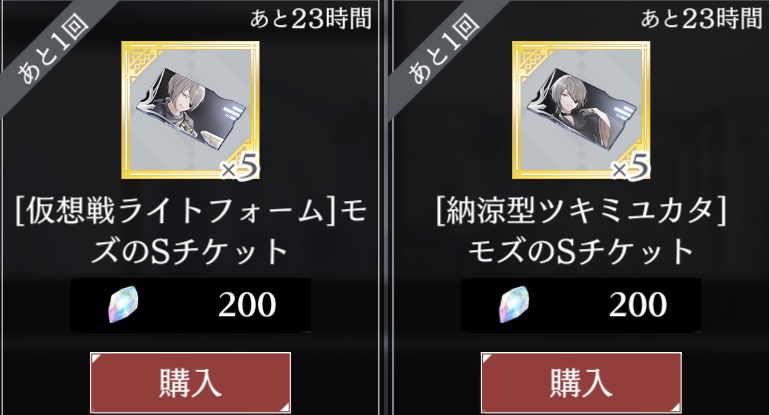This screenshot has height=415, width=770.
Task: Click the divider between the two shop cards
Action: (385, 207)
